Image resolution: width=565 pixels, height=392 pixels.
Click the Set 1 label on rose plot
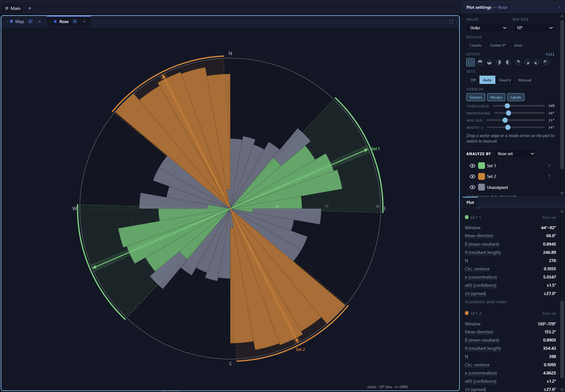(375, 149)
